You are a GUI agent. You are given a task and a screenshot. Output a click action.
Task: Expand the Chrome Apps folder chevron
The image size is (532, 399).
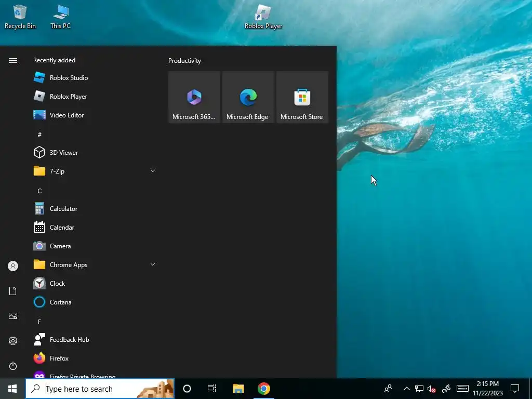(153, 264)
